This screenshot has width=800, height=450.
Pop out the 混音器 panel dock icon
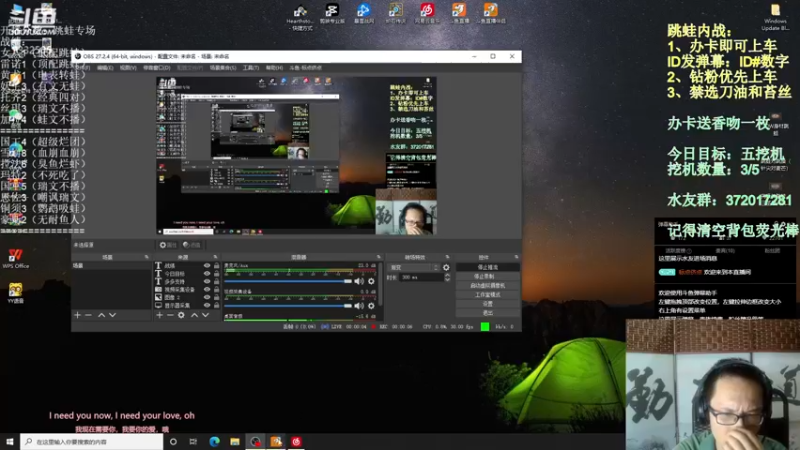pyautogui.click(x=379, y=257)
